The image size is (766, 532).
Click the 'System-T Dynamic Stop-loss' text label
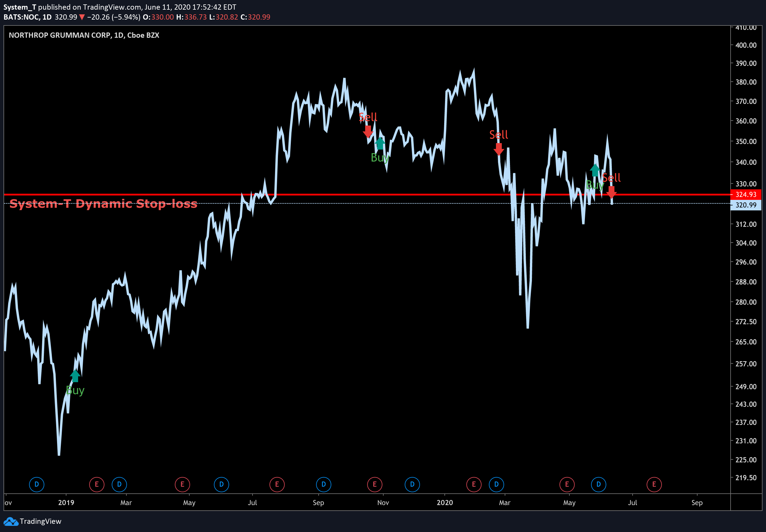103,204
